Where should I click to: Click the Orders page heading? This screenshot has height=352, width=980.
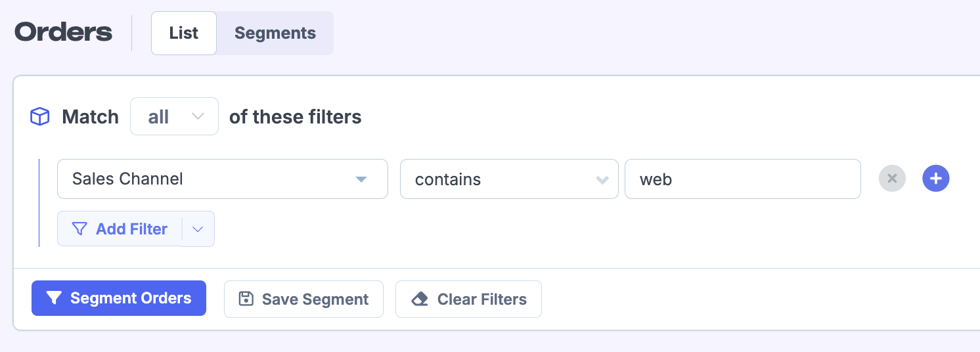pyautogui.click(x=64, y=33)
